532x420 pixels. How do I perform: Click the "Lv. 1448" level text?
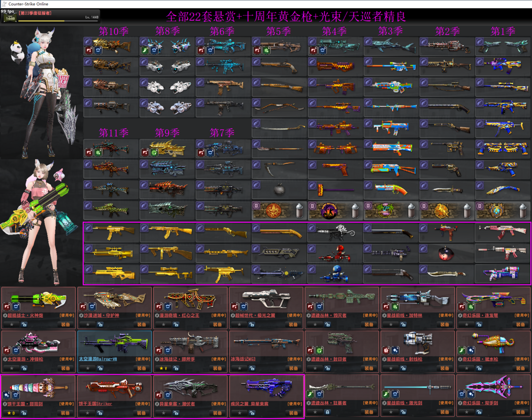click(x=92, y=17)
